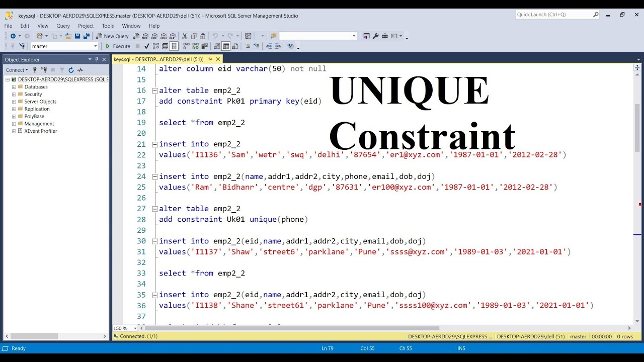Click the Decrease Indent icon
Image resolution: width=644 pixels, height=362 pixels.
click(269, 46)
